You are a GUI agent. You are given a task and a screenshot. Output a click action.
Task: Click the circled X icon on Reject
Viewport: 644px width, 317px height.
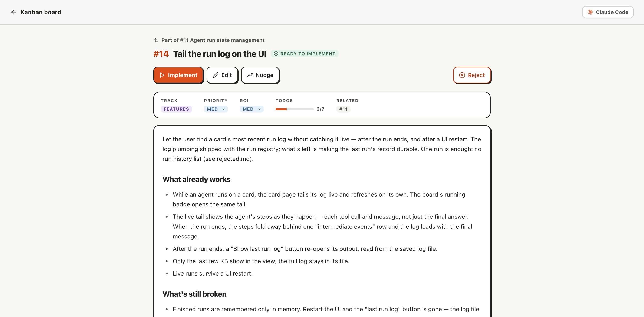click(462, 75)
